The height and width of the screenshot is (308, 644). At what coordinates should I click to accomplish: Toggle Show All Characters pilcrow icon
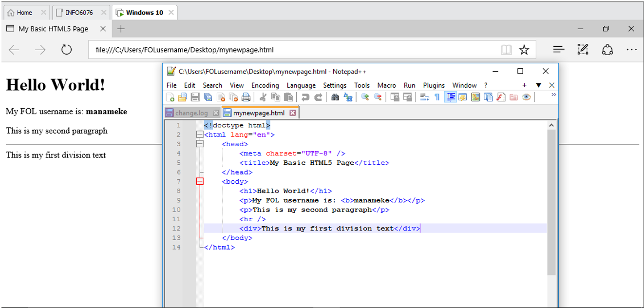pyautogui.click(x=437, y=97)
